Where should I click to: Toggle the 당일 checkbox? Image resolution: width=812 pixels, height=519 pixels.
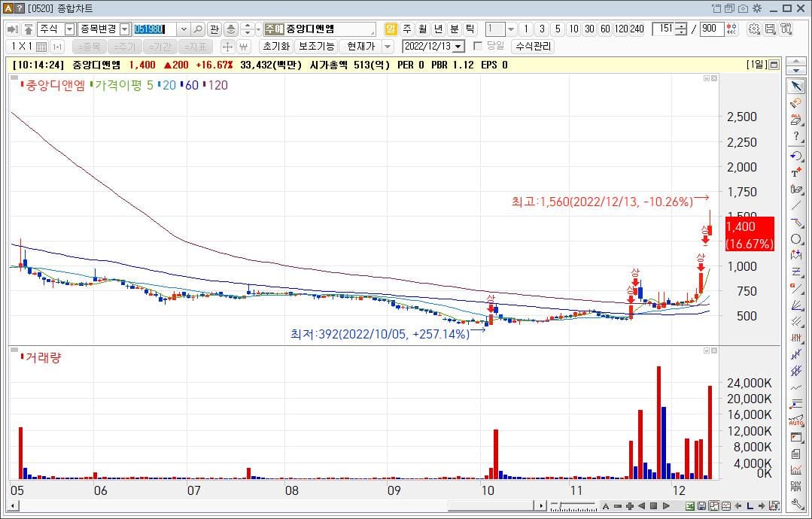478,46
